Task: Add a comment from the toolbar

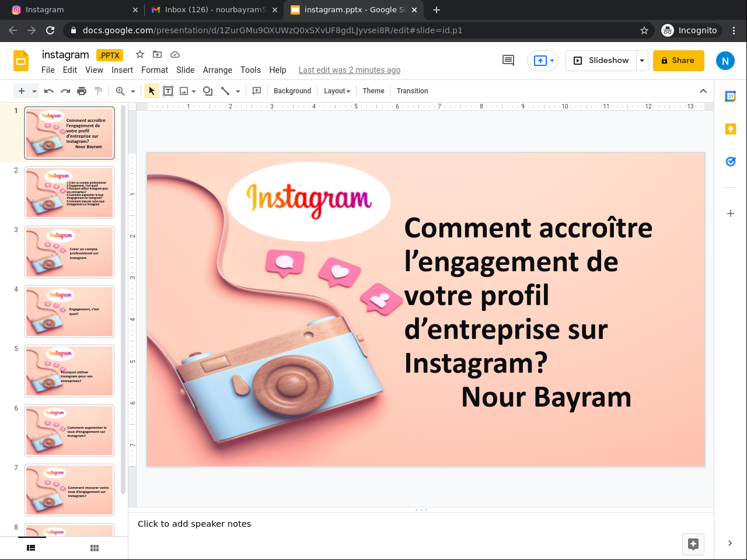Action: coord(257,91)
